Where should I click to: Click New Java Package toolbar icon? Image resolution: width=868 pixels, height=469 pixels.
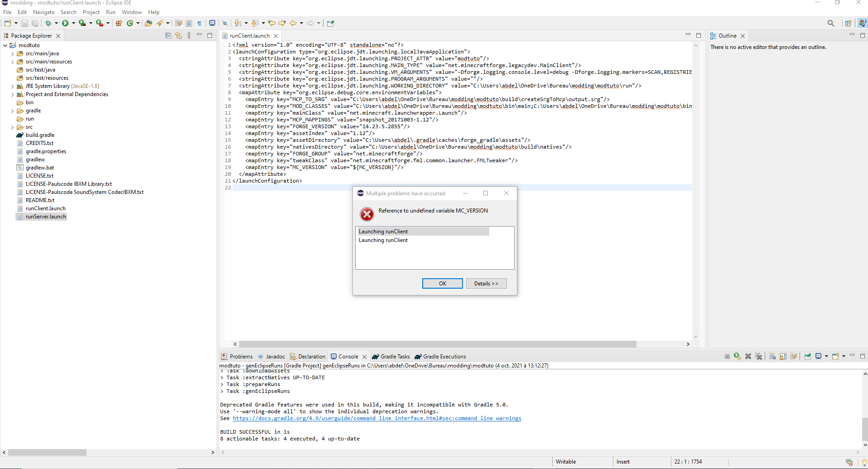(x=119, y=23)
